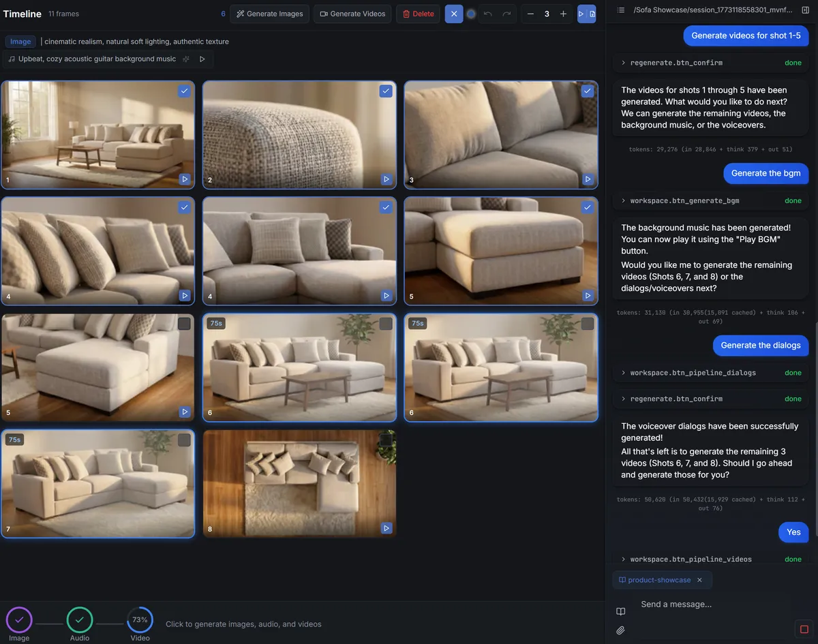Click the paperclip attach file icon
The width and height of the screenshot is (818, 644).
pos(620,630)
